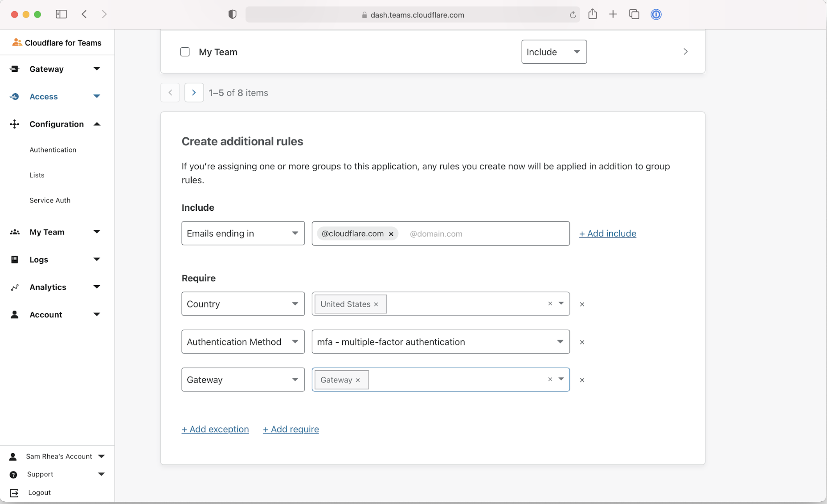Click the My Team people icon

pos(14,232)
